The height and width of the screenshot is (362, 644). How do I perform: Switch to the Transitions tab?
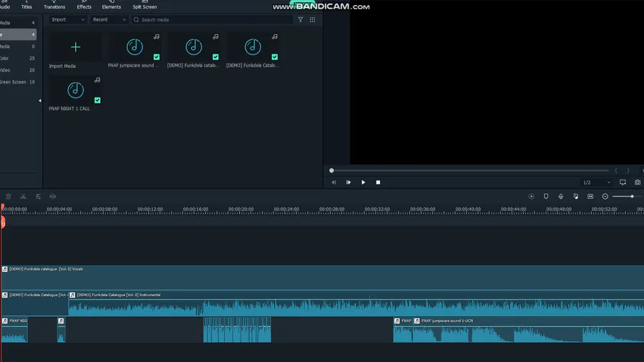coord(54,5)
